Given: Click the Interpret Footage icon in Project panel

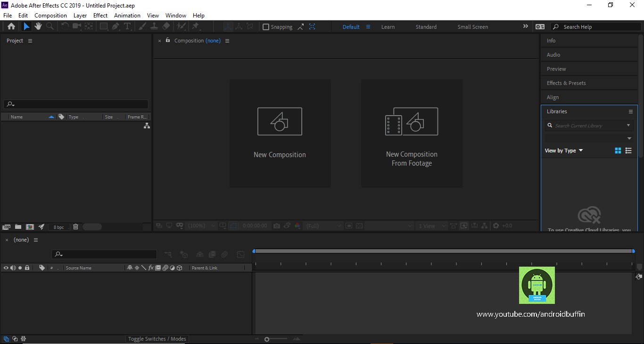Looking at the screenshot, I should pos(7,227).
